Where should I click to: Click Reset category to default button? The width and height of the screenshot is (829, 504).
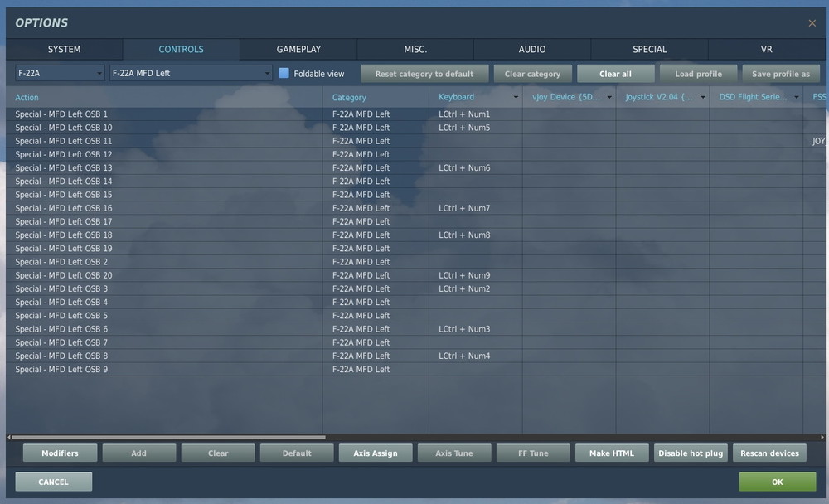424,74
